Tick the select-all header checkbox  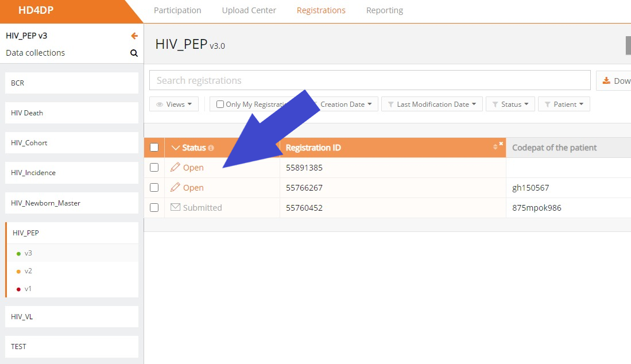pos(154,148)
